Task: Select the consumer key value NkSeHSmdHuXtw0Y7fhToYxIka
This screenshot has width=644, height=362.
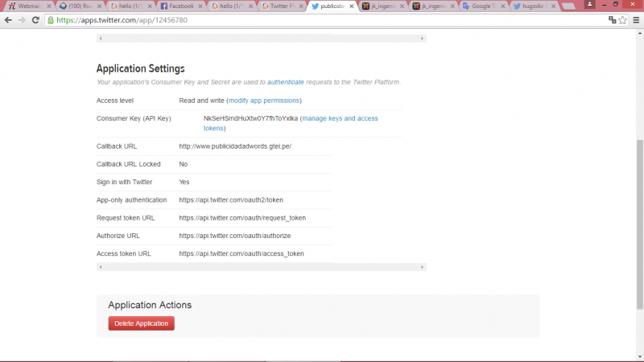Action: pos(250,118)
